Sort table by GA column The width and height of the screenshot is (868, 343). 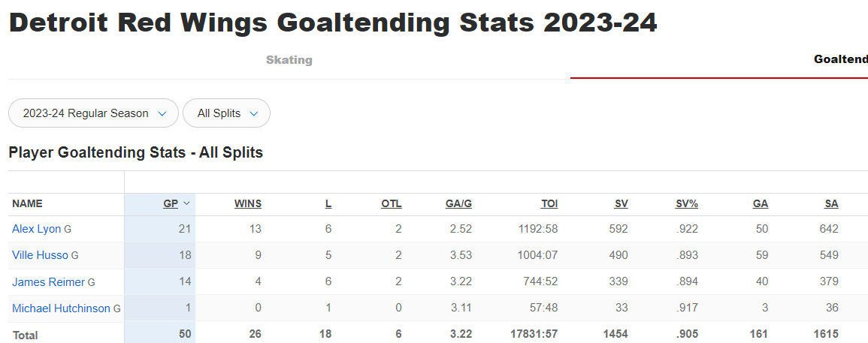click(x=761, y=204)
